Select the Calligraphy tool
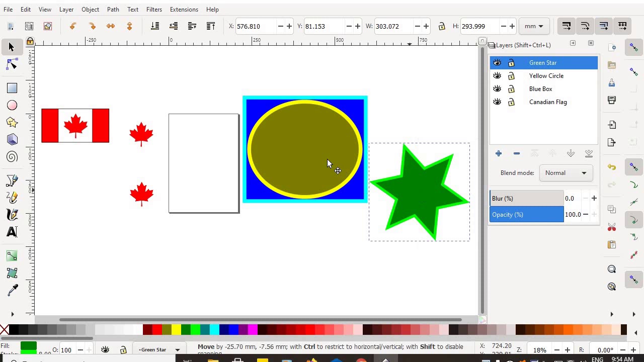Image resolution: width=644 pixels, height=362 pixels. 12,215
